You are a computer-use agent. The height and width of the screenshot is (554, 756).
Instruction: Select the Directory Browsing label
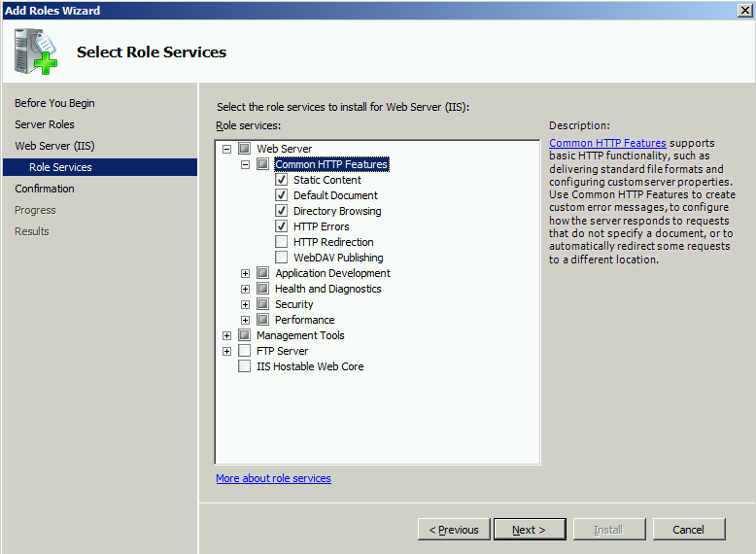pos(337,211)
